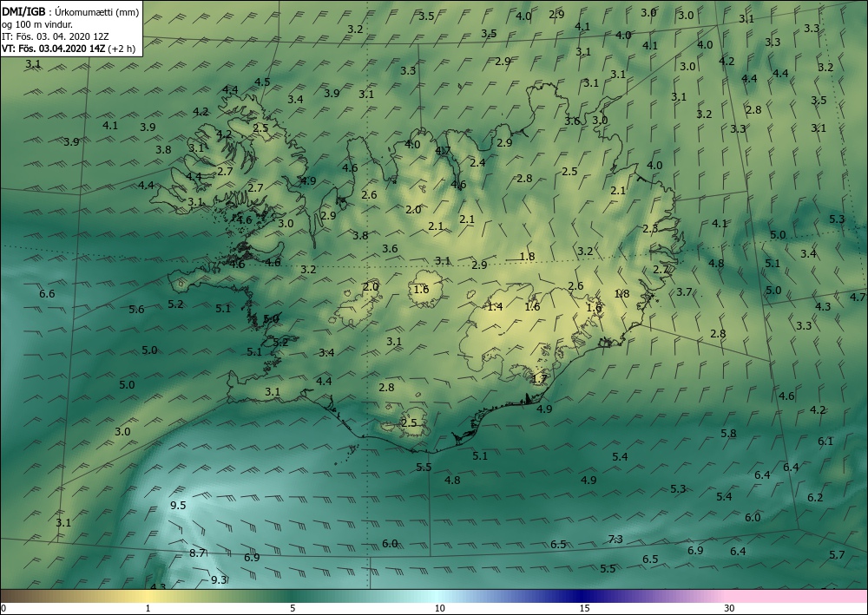Select the 1.4 value inside the glacier outline

click(495, 306)
